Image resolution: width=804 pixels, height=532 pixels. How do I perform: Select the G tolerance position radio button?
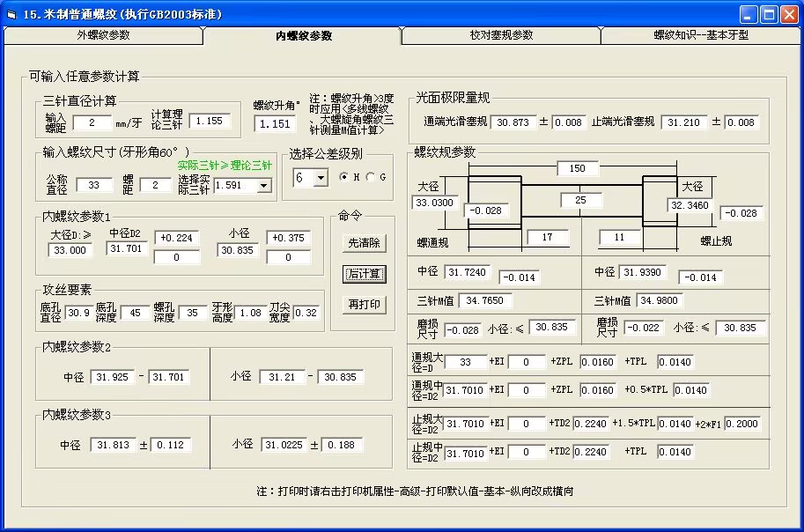tap(370, 177)
